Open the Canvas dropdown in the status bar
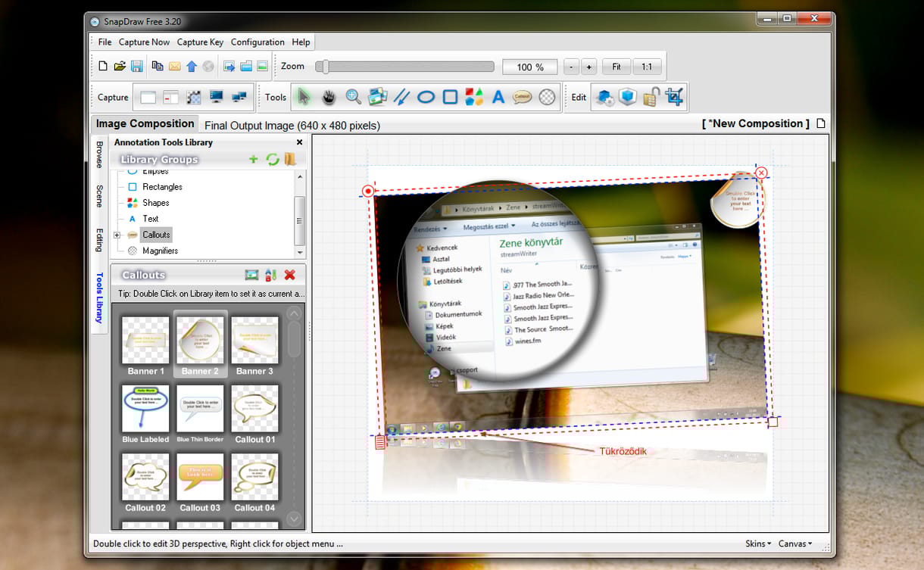Screen dimensions: 924x570 [x=795, y=544]
